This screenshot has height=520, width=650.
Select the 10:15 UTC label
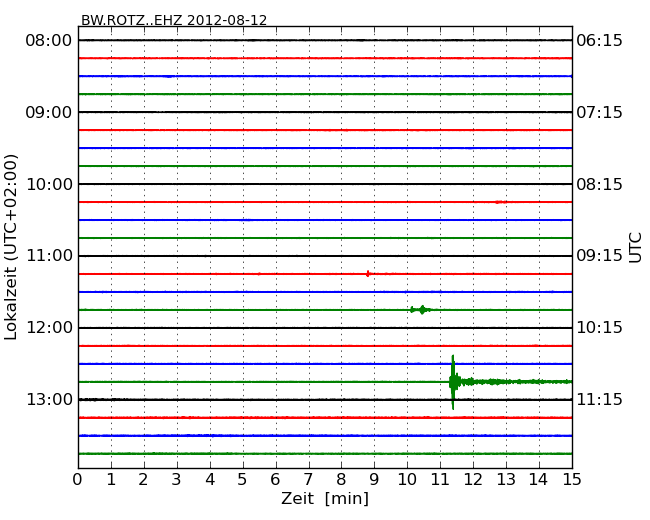click(x=599, y=328)
